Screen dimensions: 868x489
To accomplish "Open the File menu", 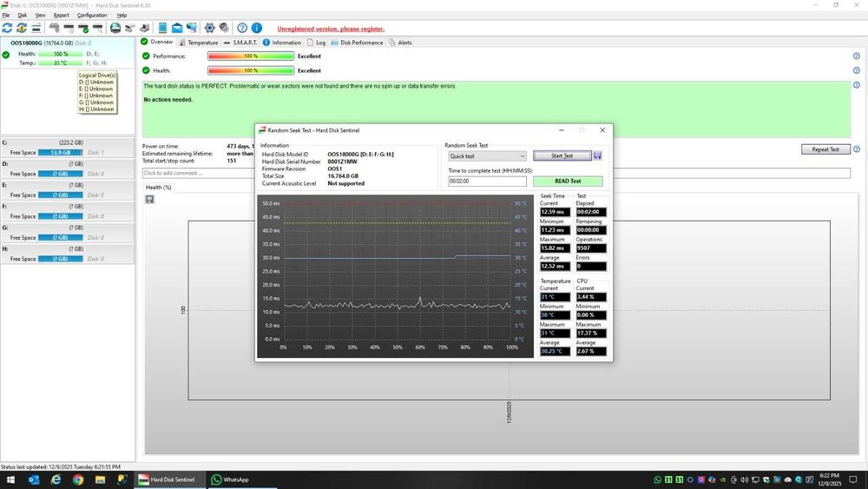I will click(6, 16).
